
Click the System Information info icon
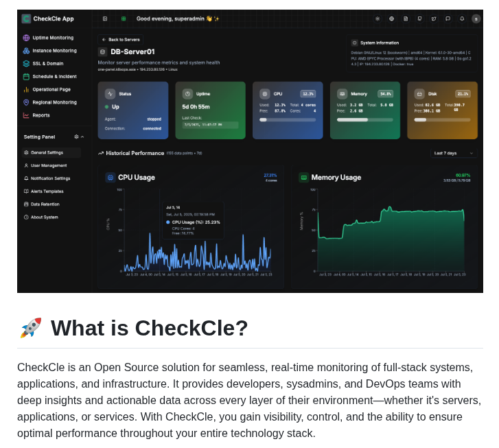[355, 43]
